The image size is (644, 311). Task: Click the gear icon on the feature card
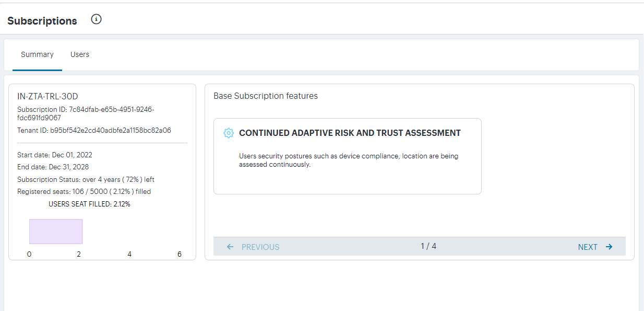(228, 133)
